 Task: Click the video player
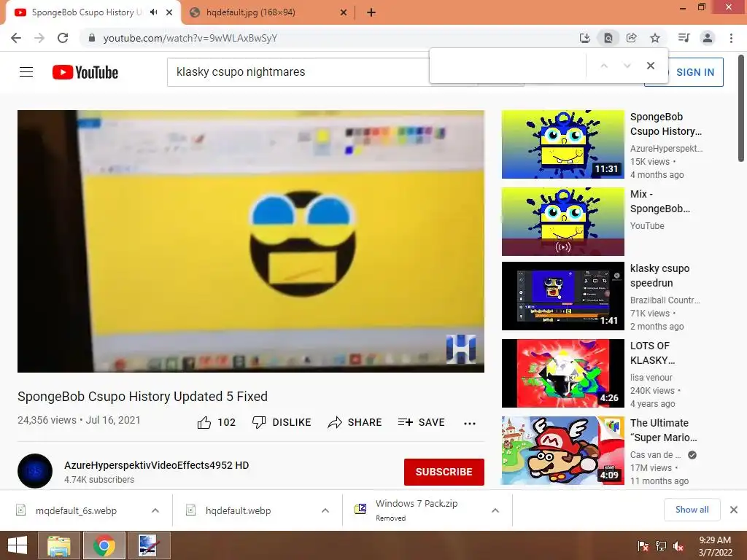251,241
